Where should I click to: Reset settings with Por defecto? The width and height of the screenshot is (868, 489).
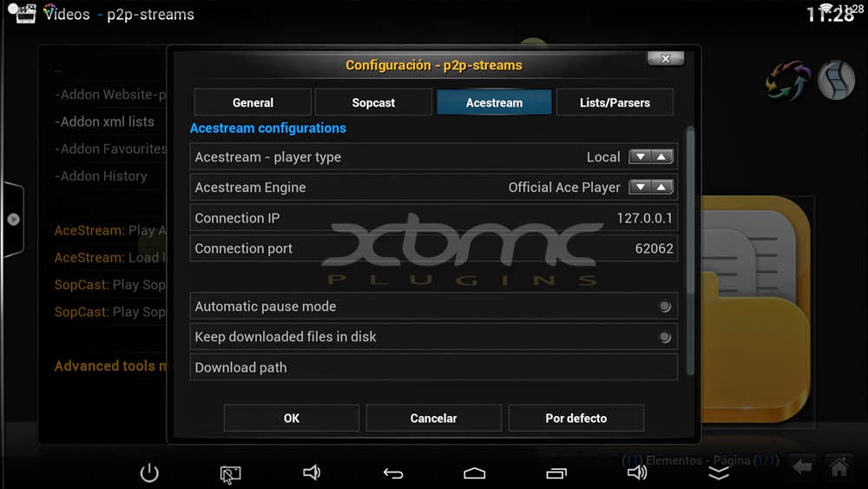(x=575, y=418)
